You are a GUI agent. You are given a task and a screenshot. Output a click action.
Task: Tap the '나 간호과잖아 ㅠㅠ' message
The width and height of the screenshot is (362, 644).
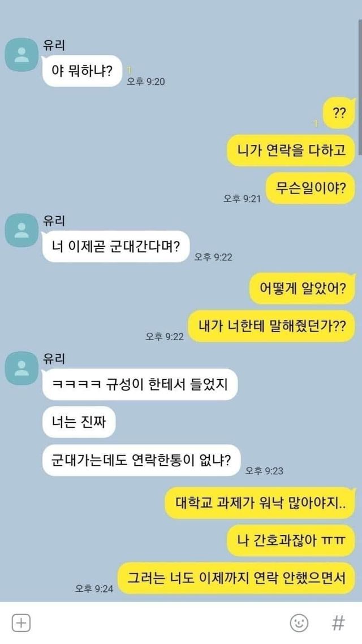point(291,540)
